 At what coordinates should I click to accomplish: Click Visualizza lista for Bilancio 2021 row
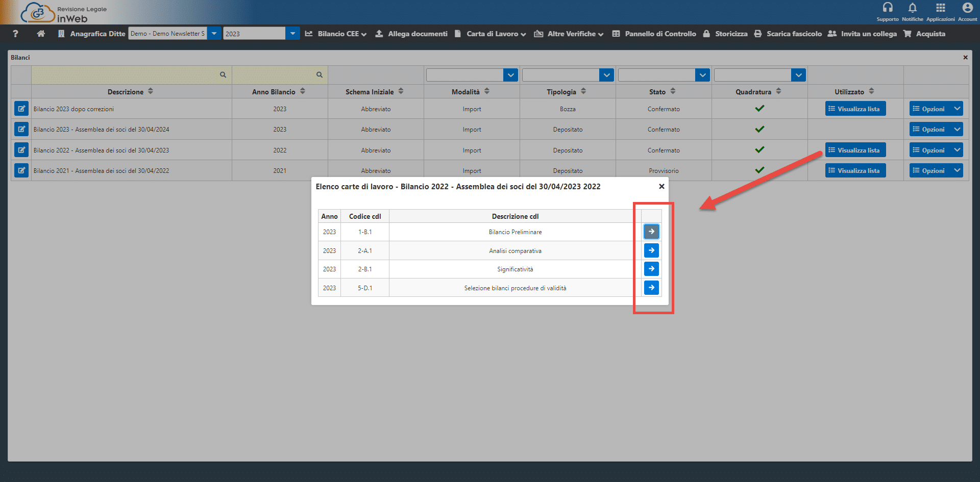[x=855, y=170]
